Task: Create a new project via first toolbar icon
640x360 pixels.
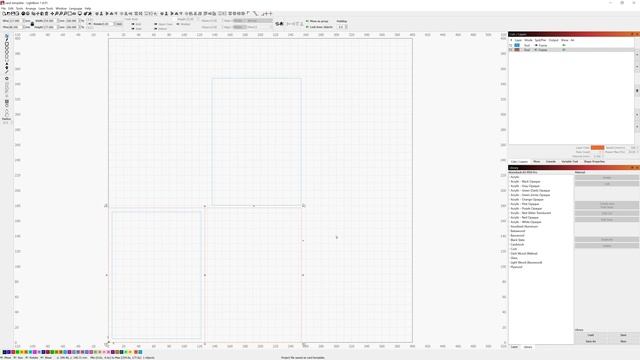Action: 4,13
